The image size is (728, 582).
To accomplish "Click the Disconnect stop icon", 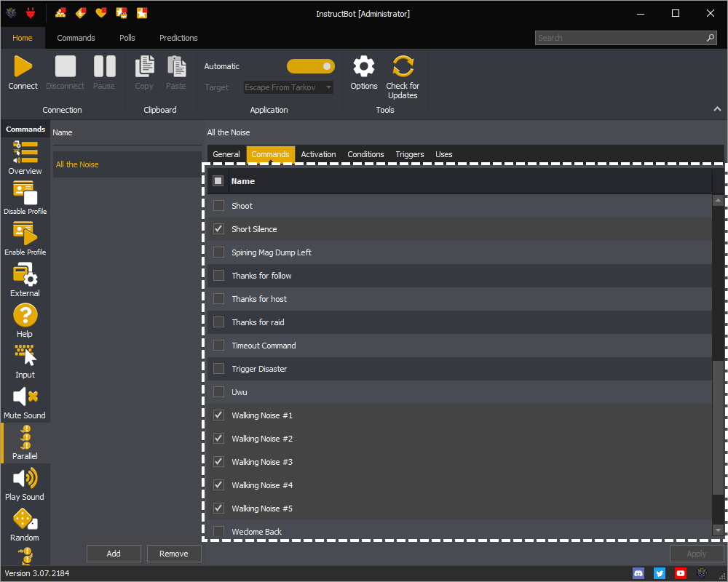I will (x=65, y=66).
